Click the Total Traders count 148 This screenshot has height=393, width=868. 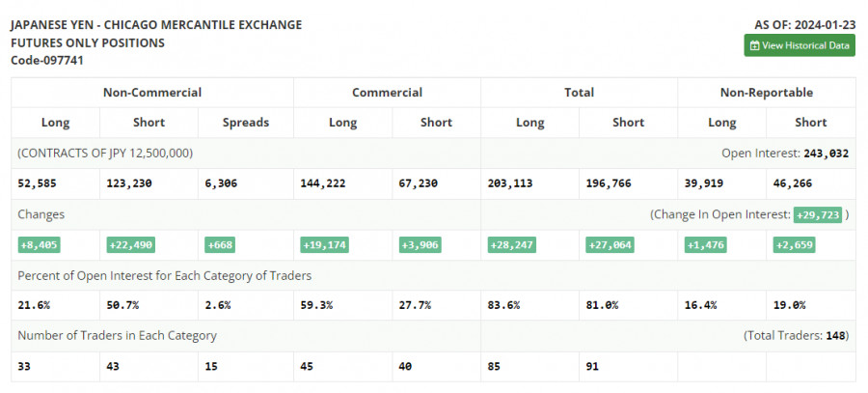[x=835, y=336]
